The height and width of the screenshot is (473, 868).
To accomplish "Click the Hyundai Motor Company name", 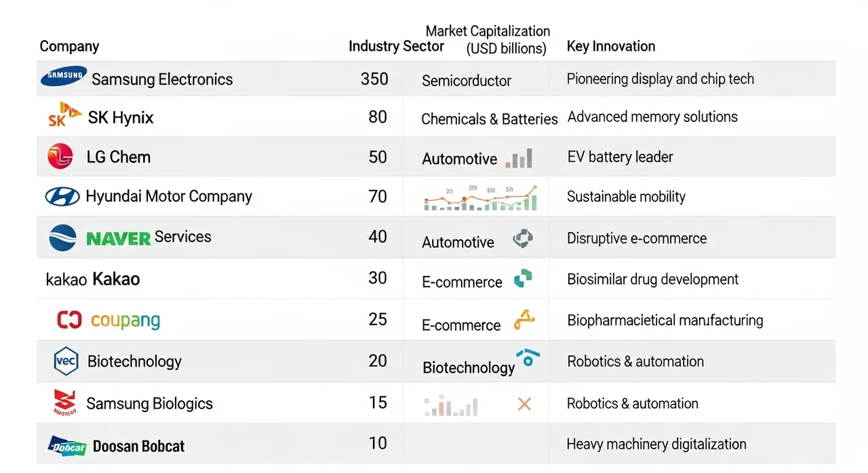I will pyautogui.click(x=169, y=197).
